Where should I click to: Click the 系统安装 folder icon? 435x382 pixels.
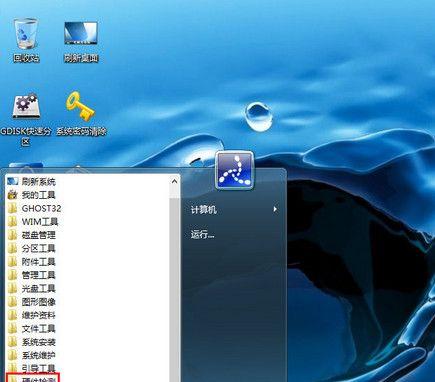click(x=12, y=342)
